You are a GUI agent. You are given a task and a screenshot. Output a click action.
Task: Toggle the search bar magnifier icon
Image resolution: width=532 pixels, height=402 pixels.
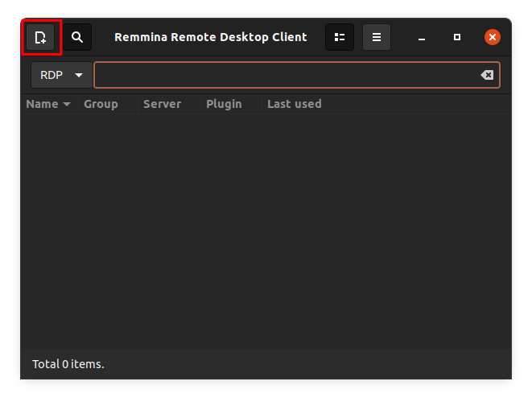click(x=77, y=37)
